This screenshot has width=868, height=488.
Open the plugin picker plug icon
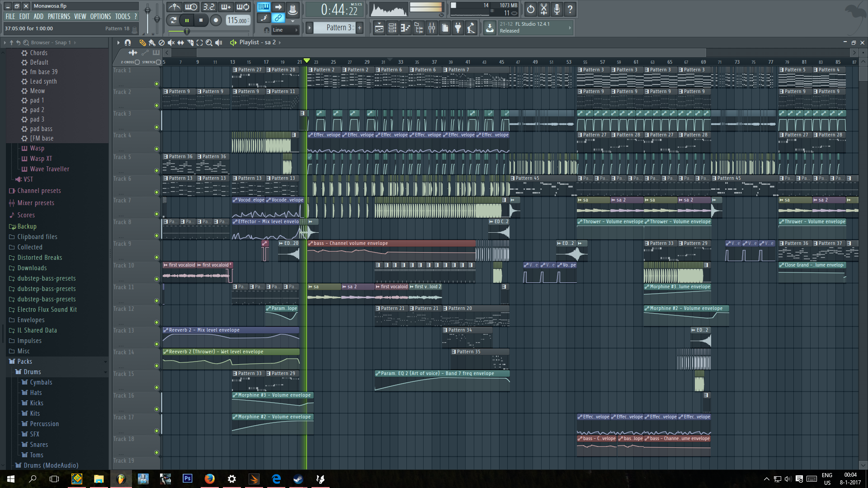pos(458,28)
